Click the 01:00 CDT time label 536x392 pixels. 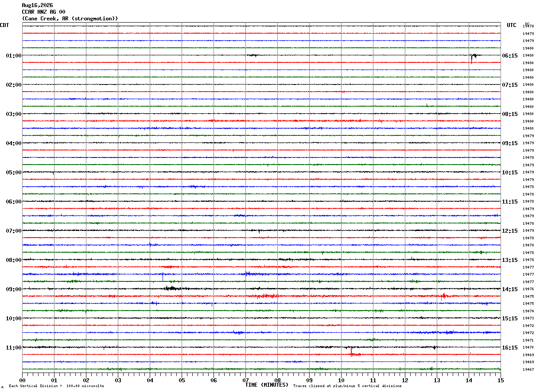tap(13, 56)
